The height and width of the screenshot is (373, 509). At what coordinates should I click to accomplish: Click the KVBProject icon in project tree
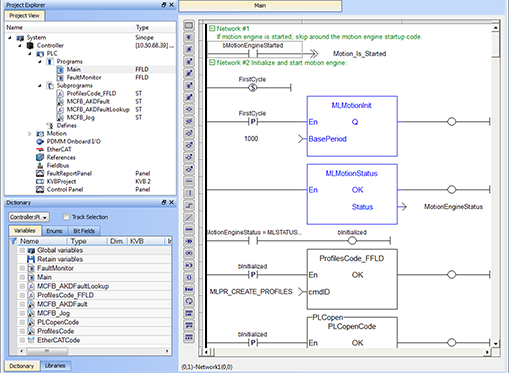[40, 181]
